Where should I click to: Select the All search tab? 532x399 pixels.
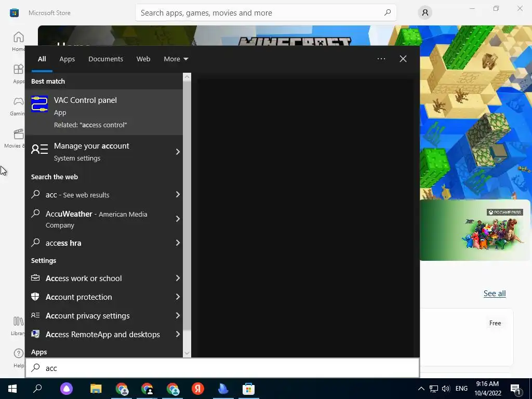tap(42, 59)
